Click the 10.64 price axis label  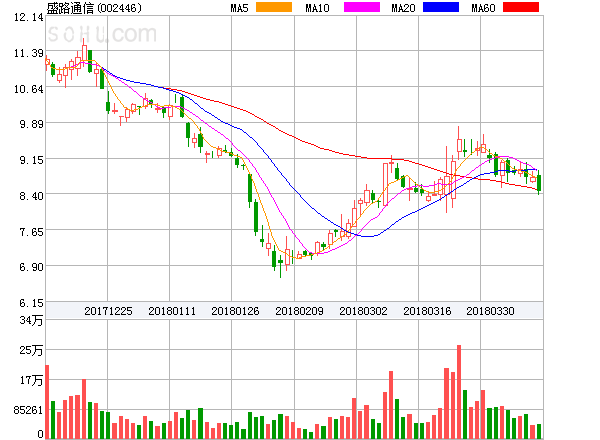tap(29, 89)
